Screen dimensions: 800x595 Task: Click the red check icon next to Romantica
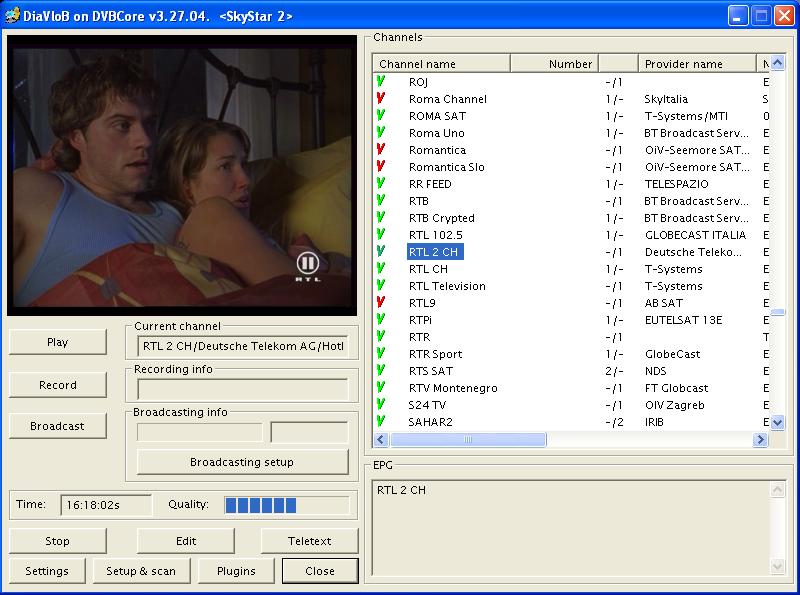click(x=381, y=149)
